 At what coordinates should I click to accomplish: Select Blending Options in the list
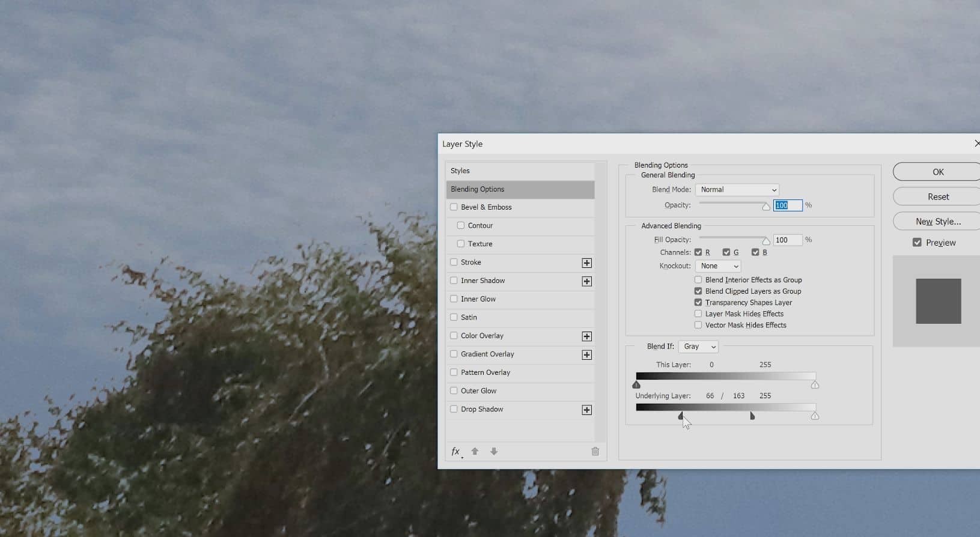click(x=520, y=189)
